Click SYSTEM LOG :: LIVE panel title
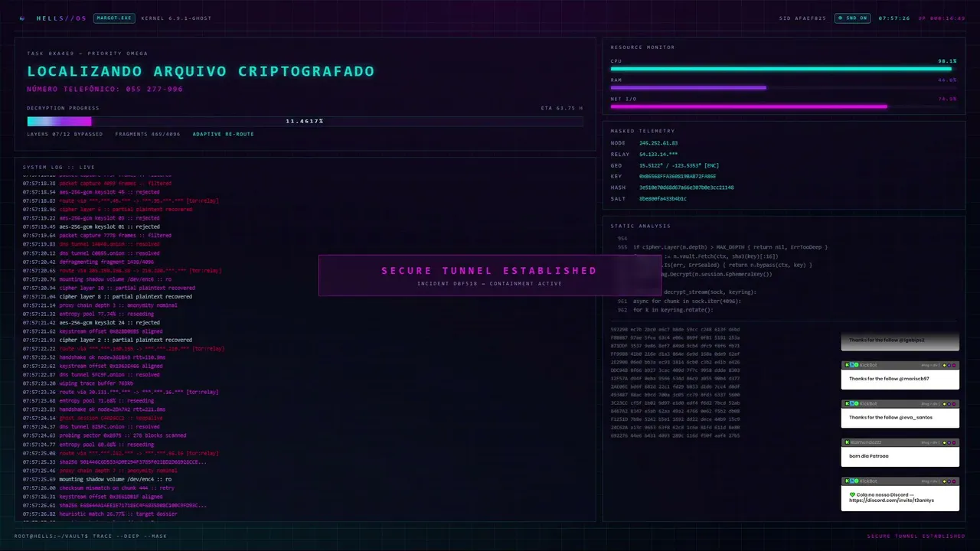 58,167
